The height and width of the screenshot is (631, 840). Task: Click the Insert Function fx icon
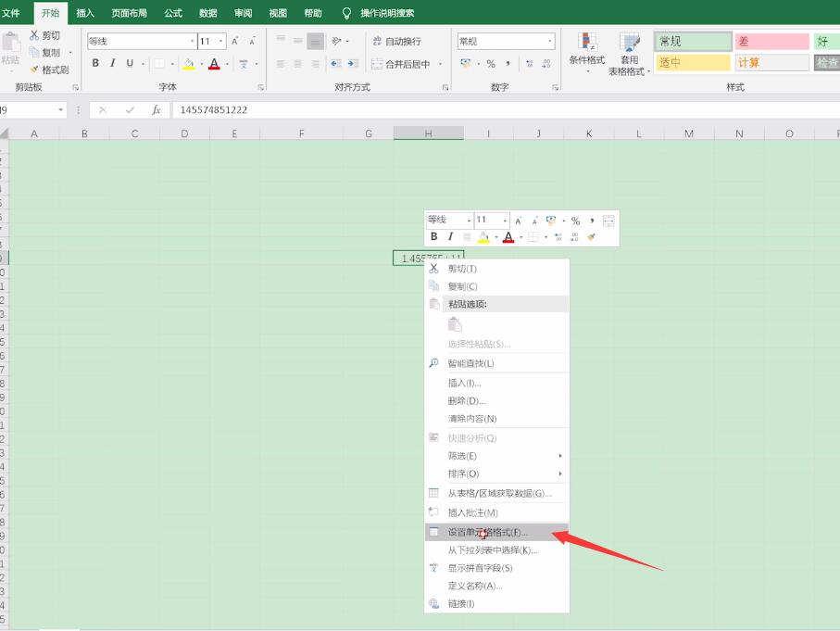[156, 110]
